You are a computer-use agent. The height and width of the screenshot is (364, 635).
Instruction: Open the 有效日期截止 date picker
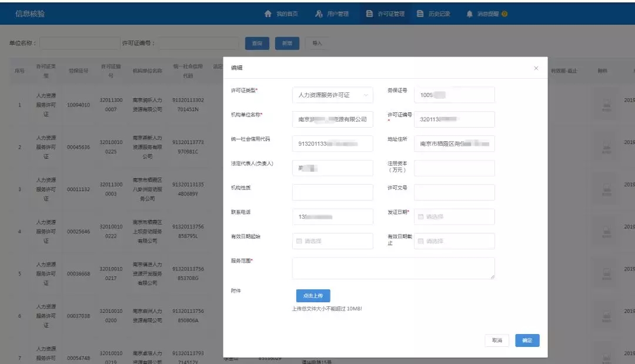point(454,241)
